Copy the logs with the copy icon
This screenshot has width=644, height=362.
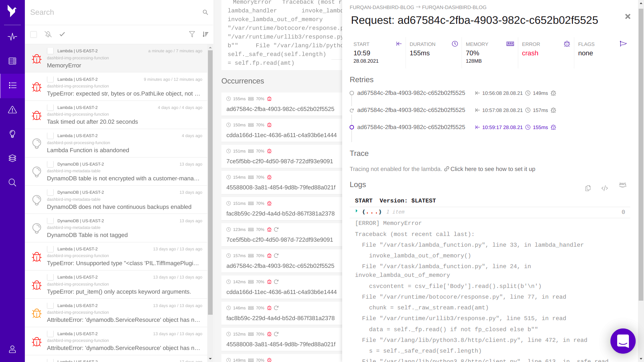588,188
